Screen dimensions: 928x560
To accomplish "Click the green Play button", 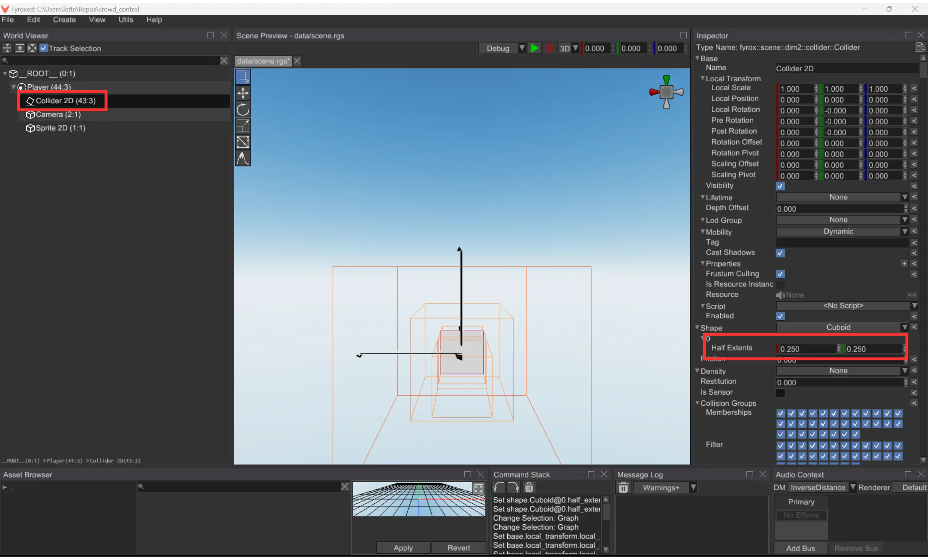I will [534, 48].
